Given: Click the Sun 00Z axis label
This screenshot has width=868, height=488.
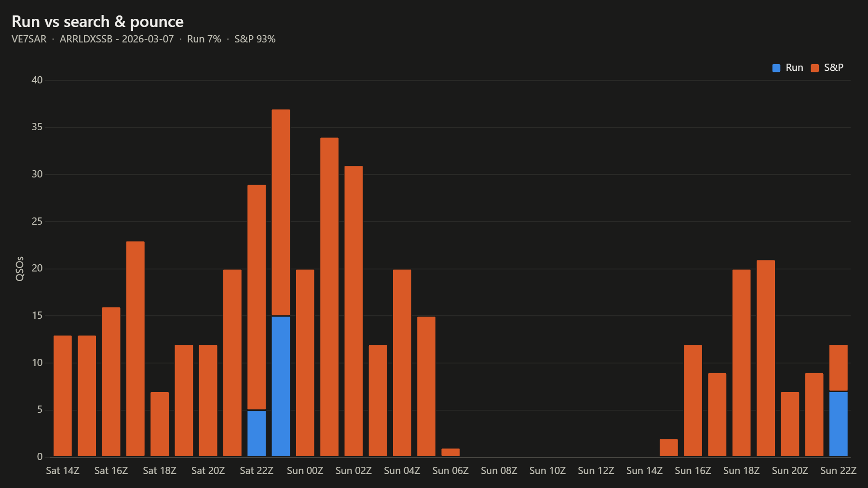Looking at the screenshot, I should (305, 471).
